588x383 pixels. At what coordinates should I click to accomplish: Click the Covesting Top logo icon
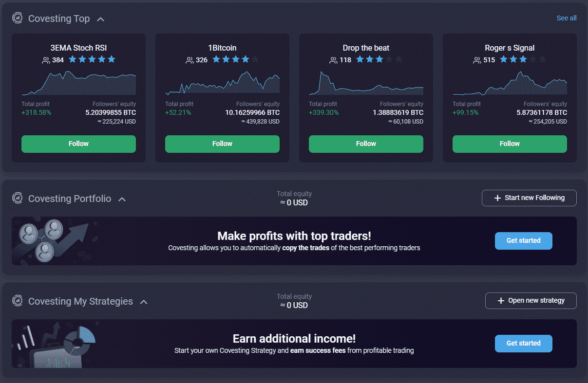[x=18, y=18]
